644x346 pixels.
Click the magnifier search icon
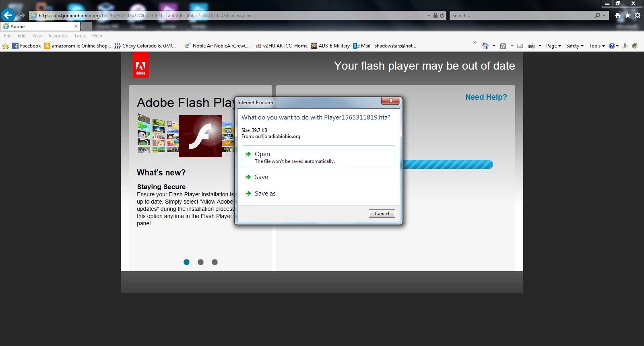point(598,15)
